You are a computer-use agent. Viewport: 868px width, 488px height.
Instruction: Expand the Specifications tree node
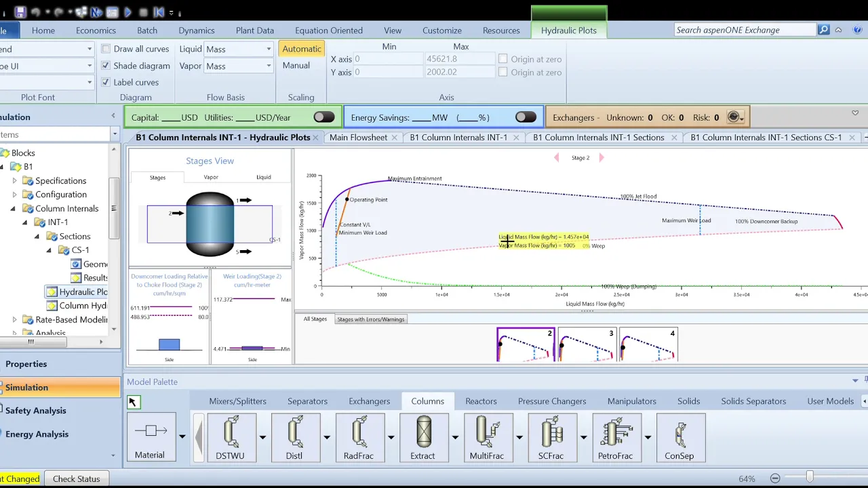pyautogui.click(x=15, y=181)
